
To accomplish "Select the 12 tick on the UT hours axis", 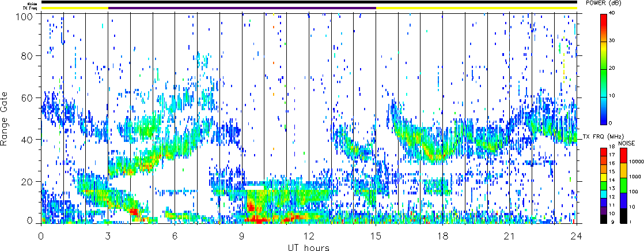I will click(x=309, y=236).
